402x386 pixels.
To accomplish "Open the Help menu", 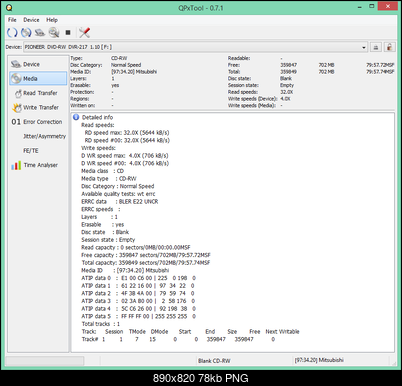I will [52, 20].
